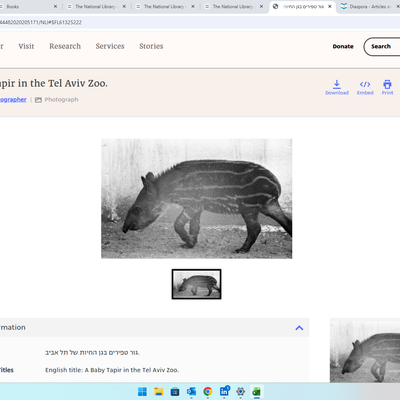Collapse the information section chevron
The width and height of the screenshot is (400, 400).
click(299, 328)
